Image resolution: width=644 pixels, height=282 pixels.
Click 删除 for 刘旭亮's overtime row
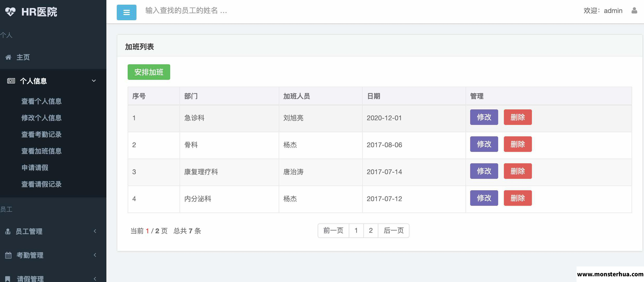tap(518, 117)
